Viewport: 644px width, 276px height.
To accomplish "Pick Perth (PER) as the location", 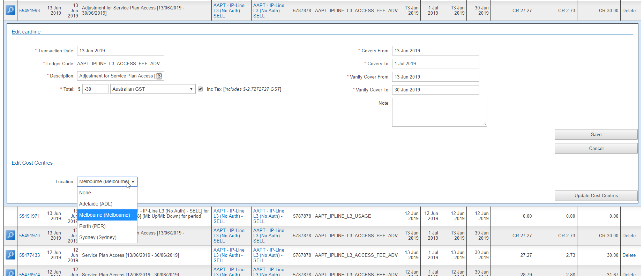I will [92, 226].
